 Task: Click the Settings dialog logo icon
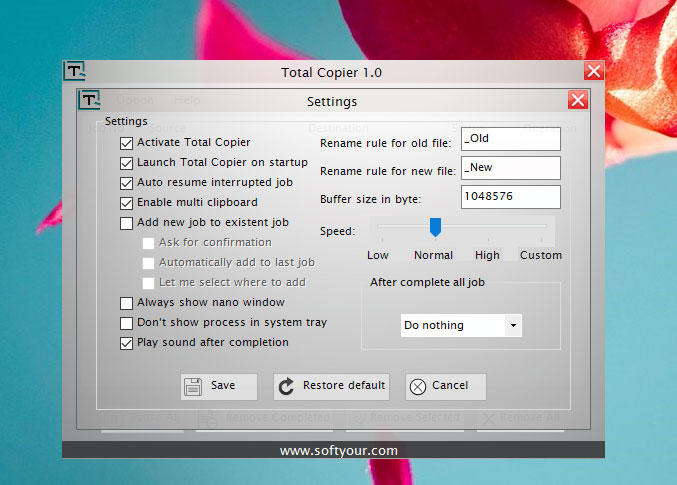click(90, 100)
